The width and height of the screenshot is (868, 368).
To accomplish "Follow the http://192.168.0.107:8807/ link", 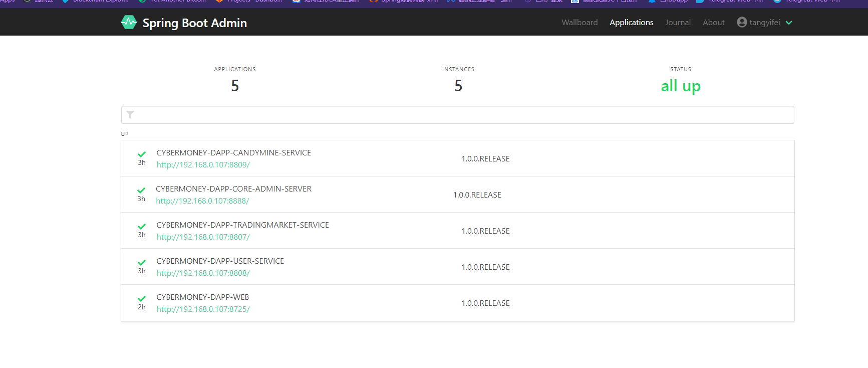I will pyautogui.click(x=203, y=237).
